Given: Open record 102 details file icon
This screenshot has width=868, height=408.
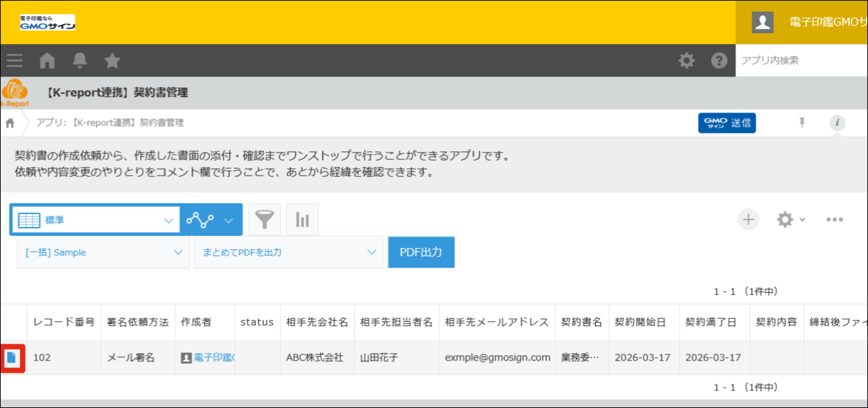Looking at the screenshot, I should coord(12,358).
